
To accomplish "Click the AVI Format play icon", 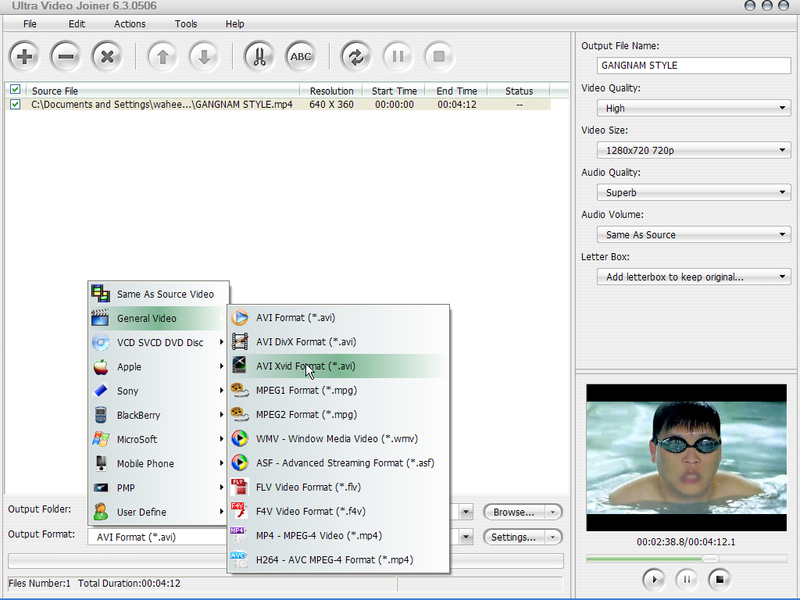I will (239, 317).
